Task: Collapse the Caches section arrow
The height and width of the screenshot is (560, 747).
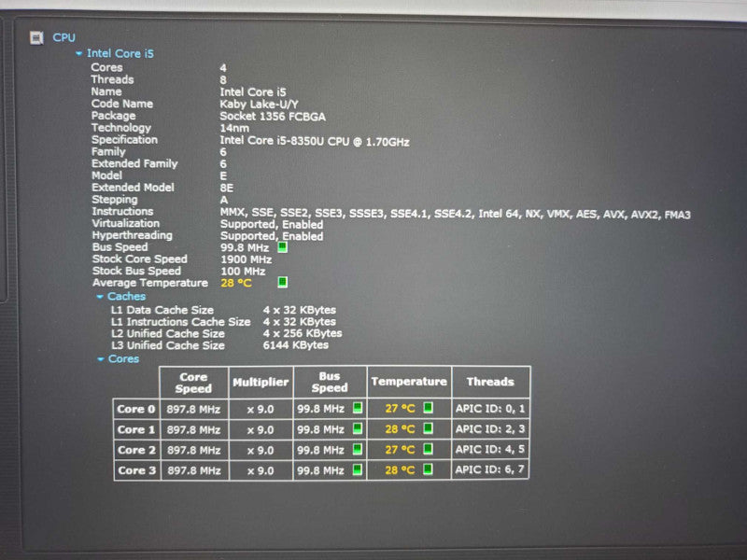Action: 100,297
